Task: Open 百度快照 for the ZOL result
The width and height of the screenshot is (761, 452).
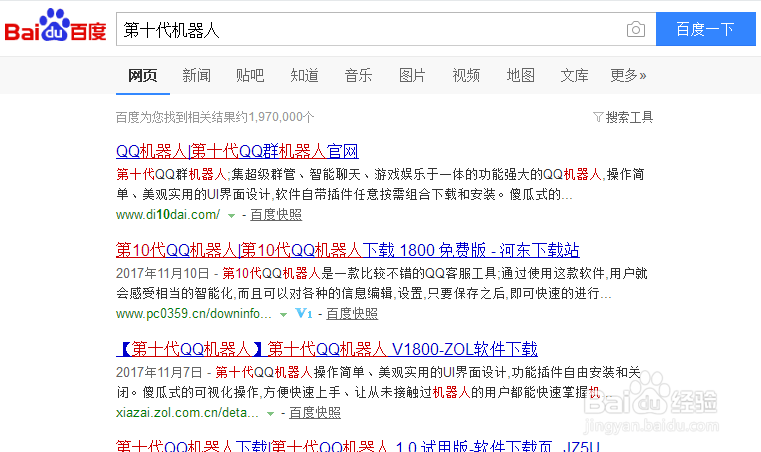Action: pyautogui.click(x=315, y=413)
